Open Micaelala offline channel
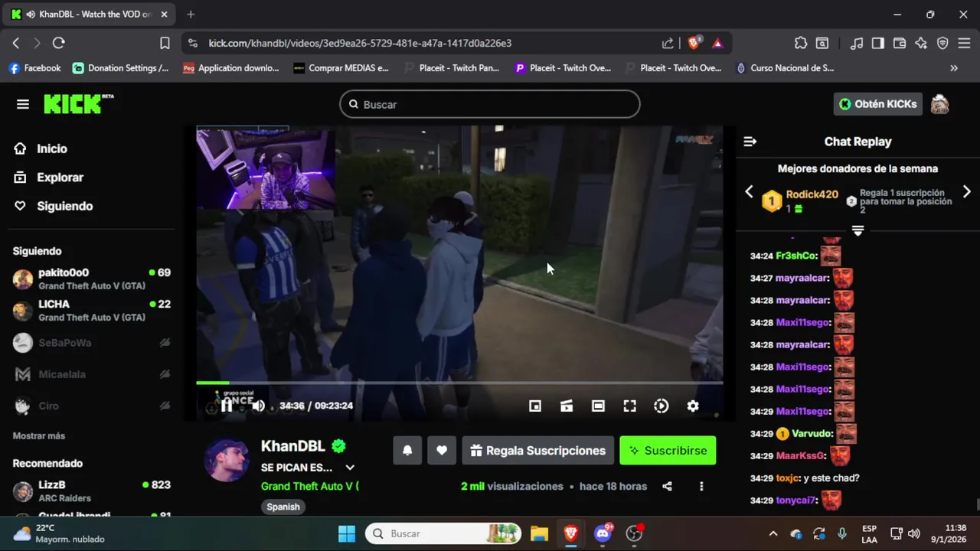 (x=92, y=374)
